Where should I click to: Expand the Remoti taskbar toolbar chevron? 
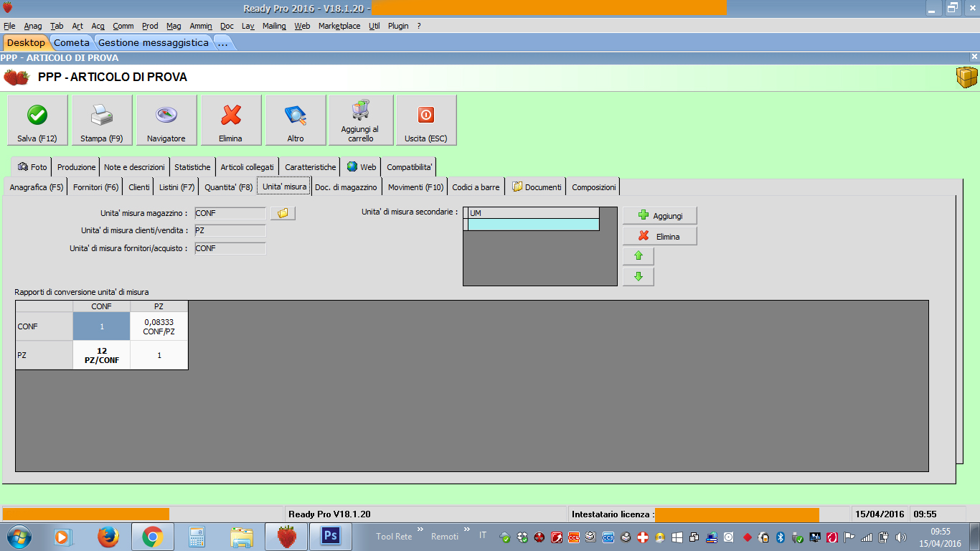[x=467, y=530]
